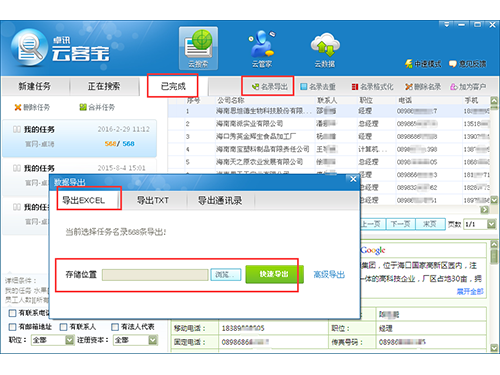The image size is (500, 375).
Task: Click the Google logo in detail panel
Action: (x=373, y=250)
